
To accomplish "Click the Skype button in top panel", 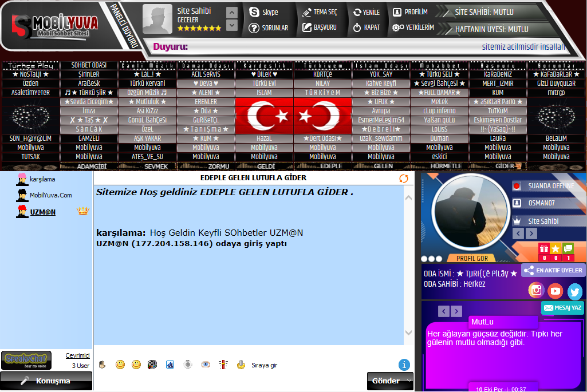I will (x=264, y=12).
